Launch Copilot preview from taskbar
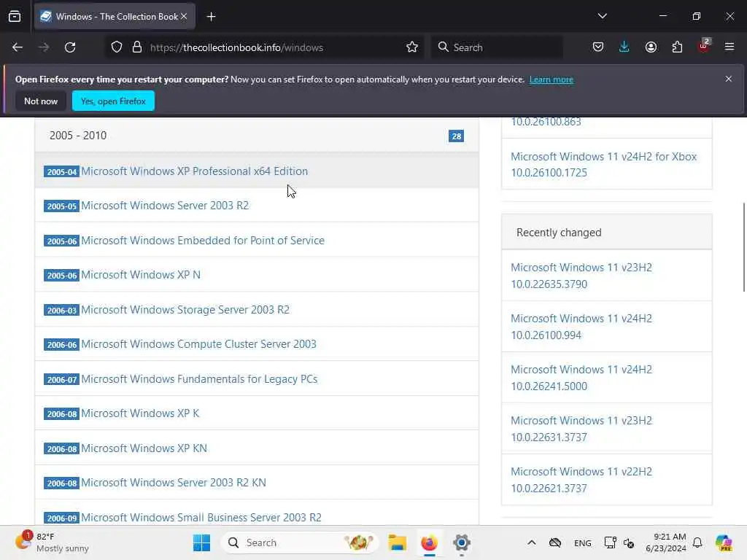Image resolution: width=747 pixels, height=560 pixels. pyautogui.click(x=724, y=542)
